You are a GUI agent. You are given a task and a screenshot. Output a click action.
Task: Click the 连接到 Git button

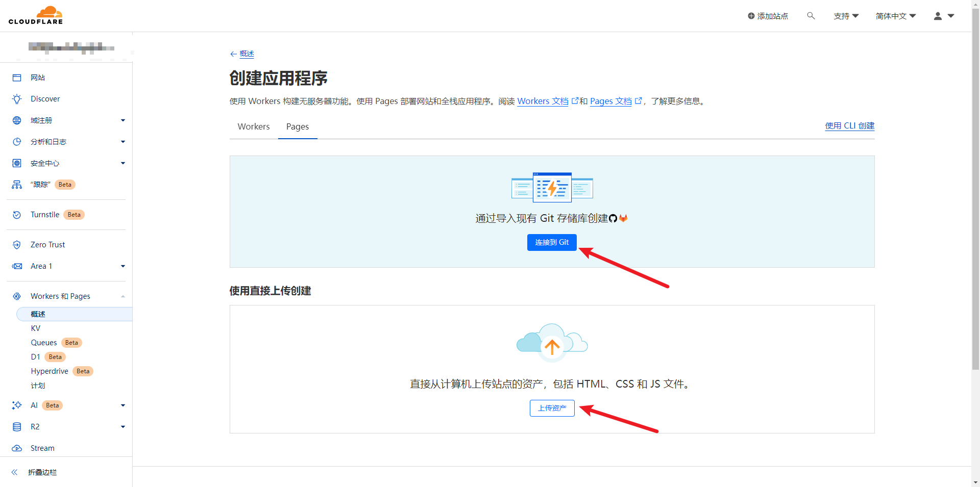552,242
